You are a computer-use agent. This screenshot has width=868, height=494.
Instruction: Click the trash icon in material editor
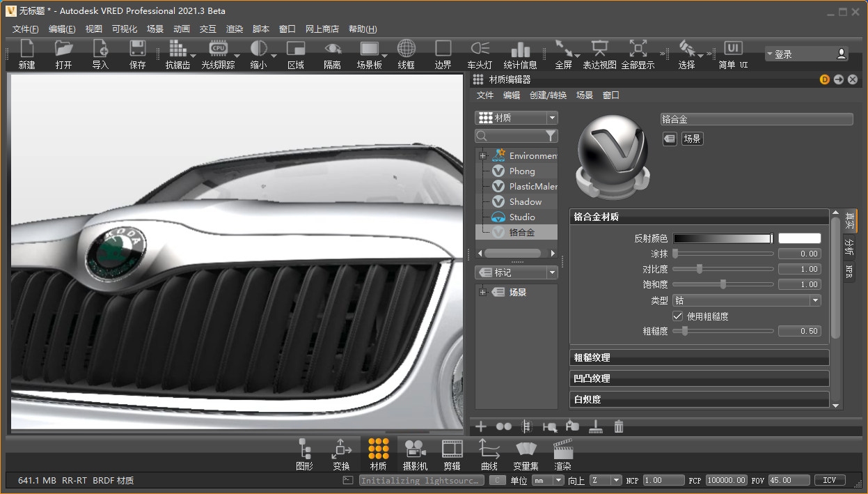619,426
